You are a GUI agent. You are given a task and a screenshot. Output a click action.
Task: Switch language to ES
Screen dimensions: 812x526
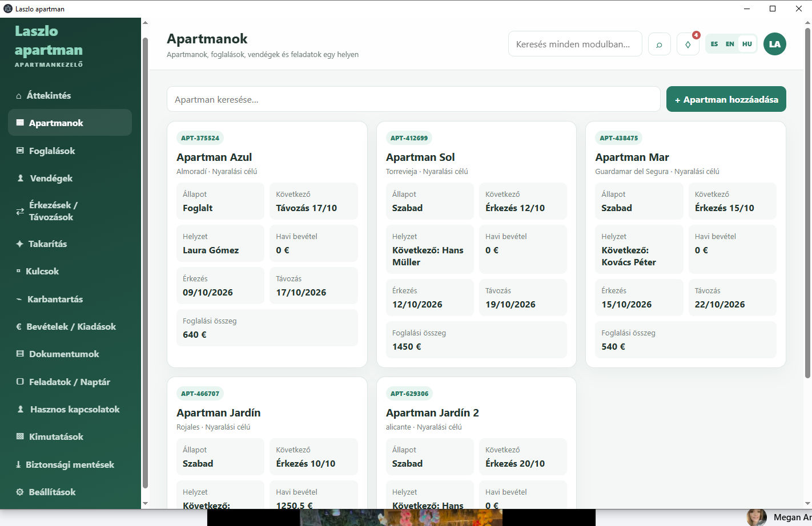(714, 44)
